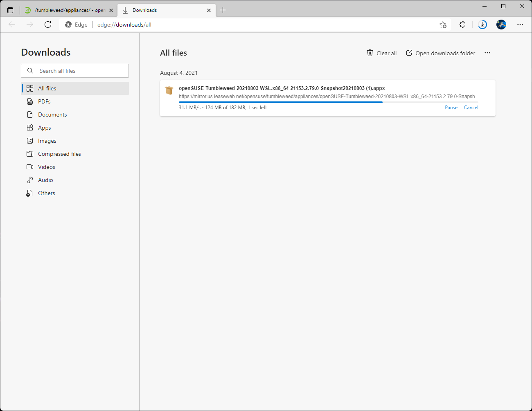Refresh the page with reload icon
This screenshot has width=532, height=411.
(x=48, y=25)
